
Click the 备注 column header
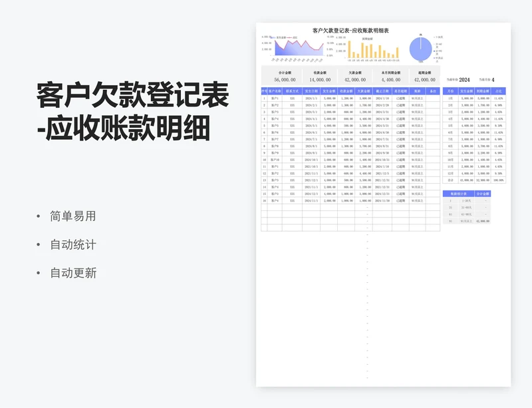point(433,91)
